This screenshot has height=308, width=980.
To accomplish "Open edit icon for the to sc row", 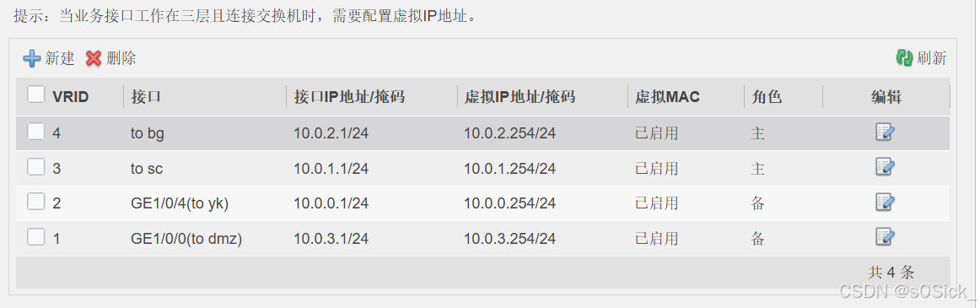I will [x=886, y=167].
